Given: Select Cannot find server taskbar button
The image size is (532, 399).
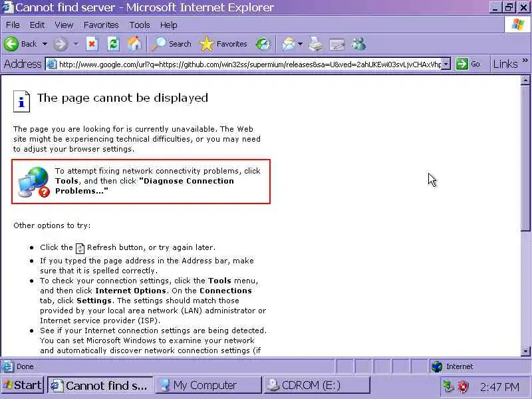Looking at the screenshot, I should 100,385.
